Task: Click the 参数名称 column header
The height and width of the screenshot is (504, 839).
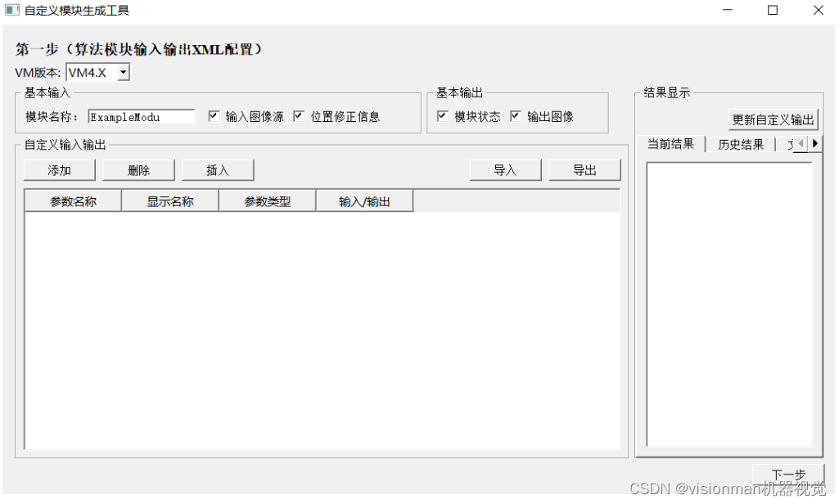Action: coord(72,200)
